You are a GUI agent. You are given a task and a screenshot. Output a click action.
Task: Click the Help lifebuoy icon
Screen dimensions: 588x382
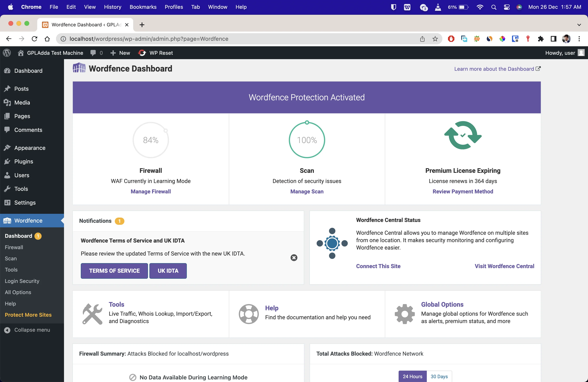pos(249,314)
